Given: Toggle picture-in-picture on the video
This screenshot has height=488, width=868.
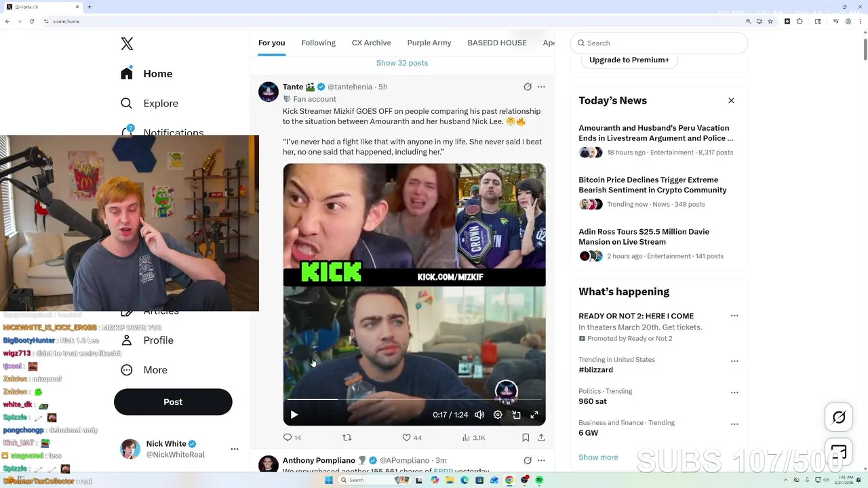Looking at the screenshot, I should [516, 415].
